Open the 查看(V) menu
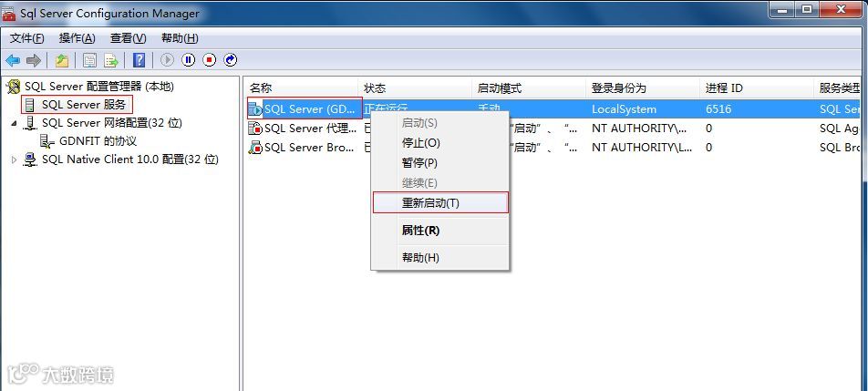868x391 pixels. point(128,38)
